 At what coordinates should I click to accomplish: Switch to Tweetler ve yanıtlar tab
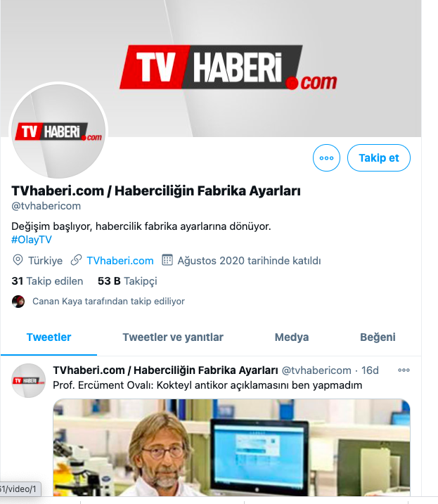[173, 337]
